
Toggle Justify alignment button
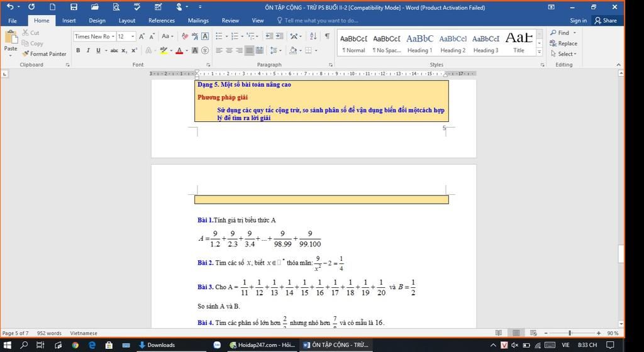(249, 50)
